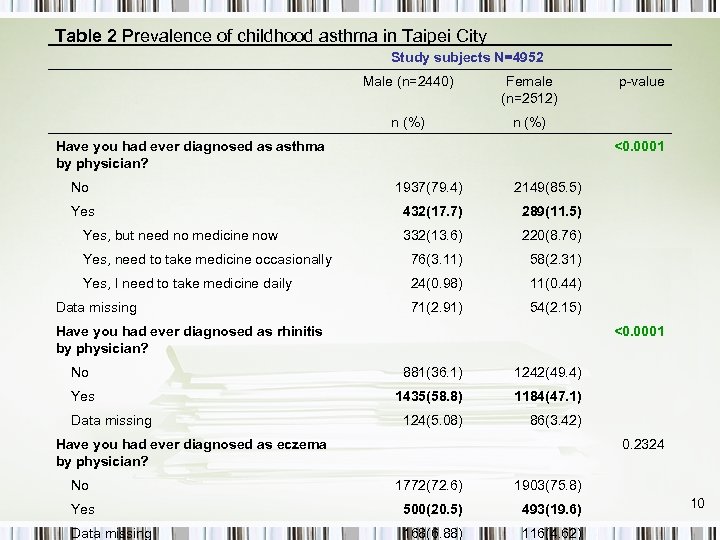Click the p-value column header

point(641,82)
